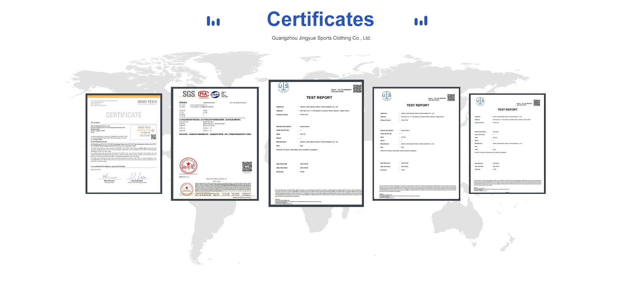Open the fourth certificate, a test report

[416, 144]
